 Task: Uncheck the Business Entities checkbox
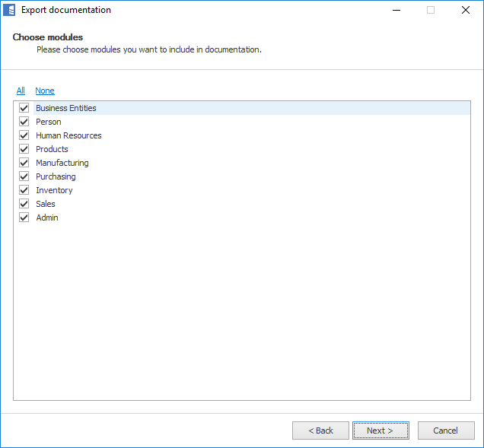24,108
